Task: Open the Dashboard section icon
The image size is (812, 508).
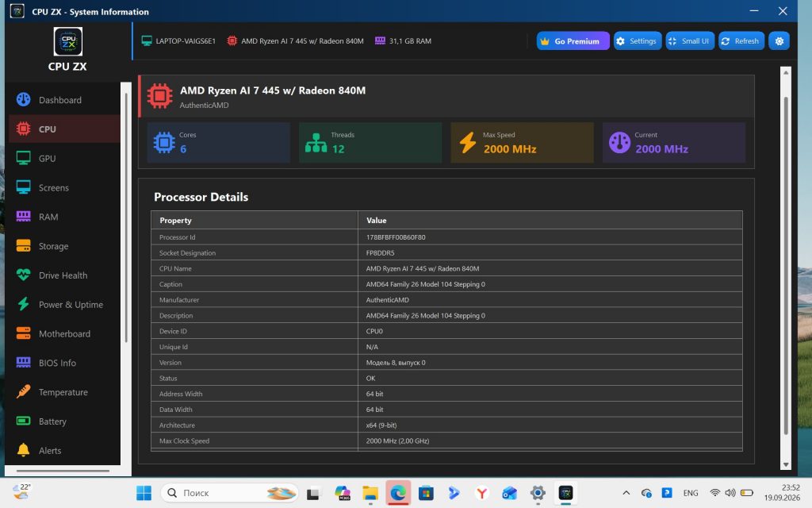Action: (x=23, y=99)
